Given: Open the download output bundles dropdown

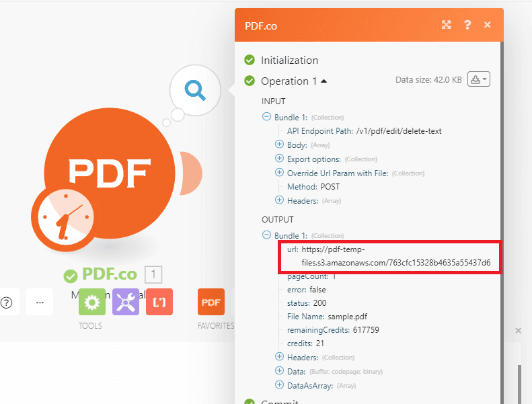Looking at the screenshot, I should 479,79.
